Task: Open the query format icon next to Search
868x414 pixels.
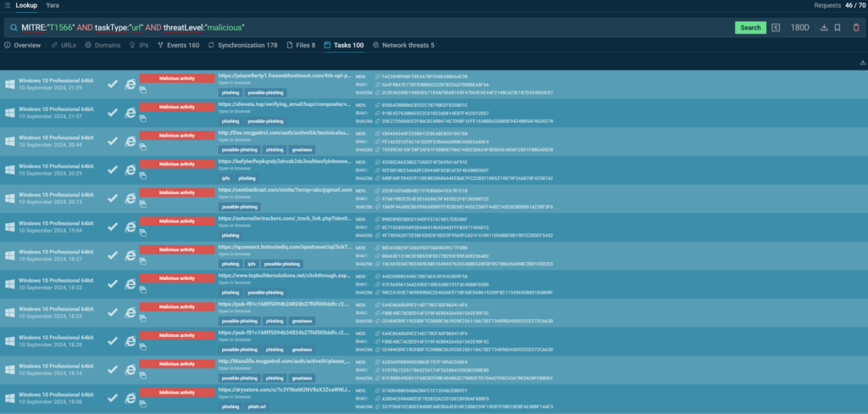Action: [776, 27]
